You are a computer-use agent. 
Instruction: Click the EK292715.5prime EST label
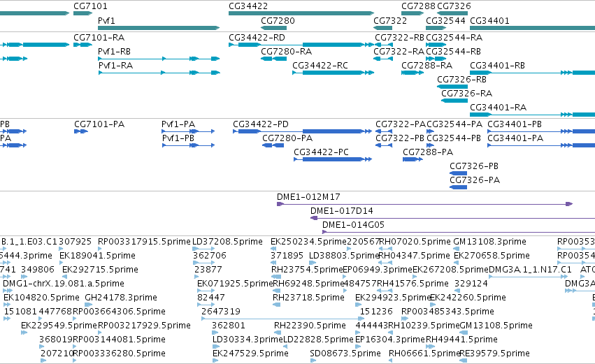click(x=100, y=270)
